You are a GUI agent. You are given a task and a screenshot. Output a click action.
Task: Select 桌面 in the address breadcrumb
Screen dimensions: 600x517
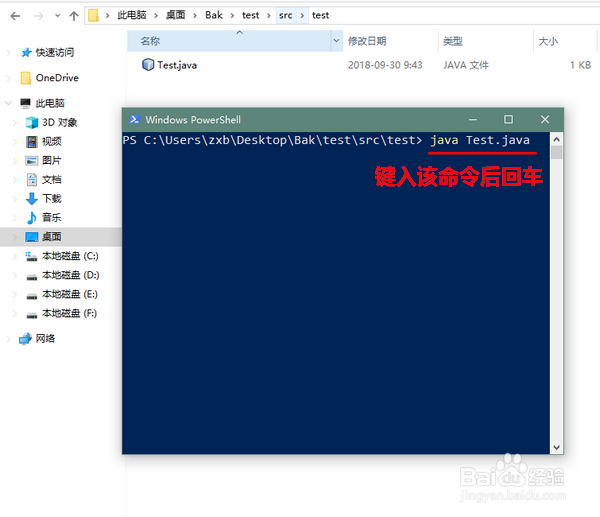coord(175,15)
